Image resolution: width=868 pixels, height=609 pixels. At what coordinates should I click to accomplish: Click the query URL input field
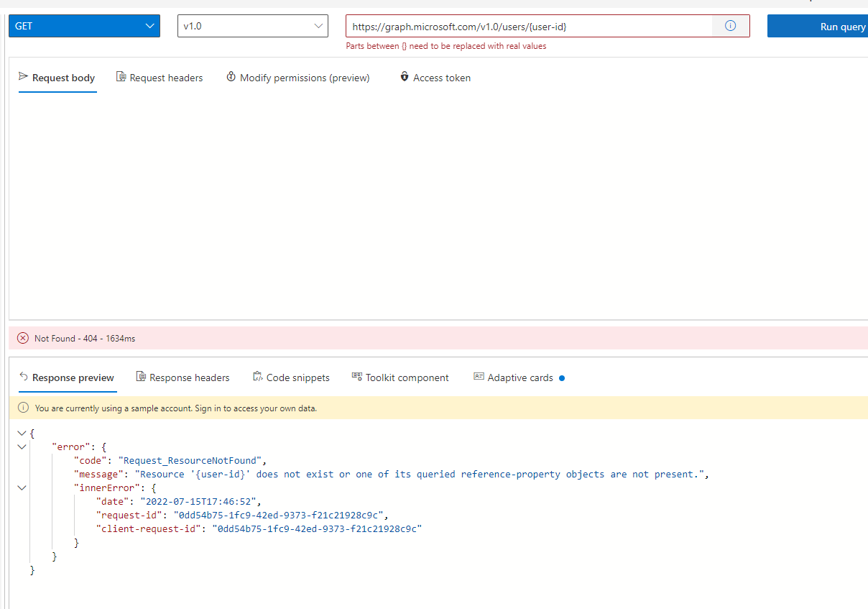[x=528, y=26]
